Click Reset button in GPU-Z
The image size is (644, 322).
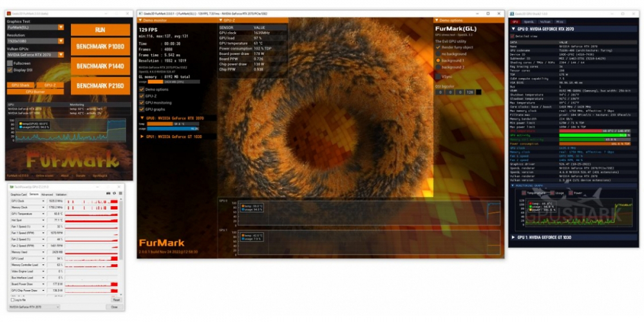click(116, 300)
